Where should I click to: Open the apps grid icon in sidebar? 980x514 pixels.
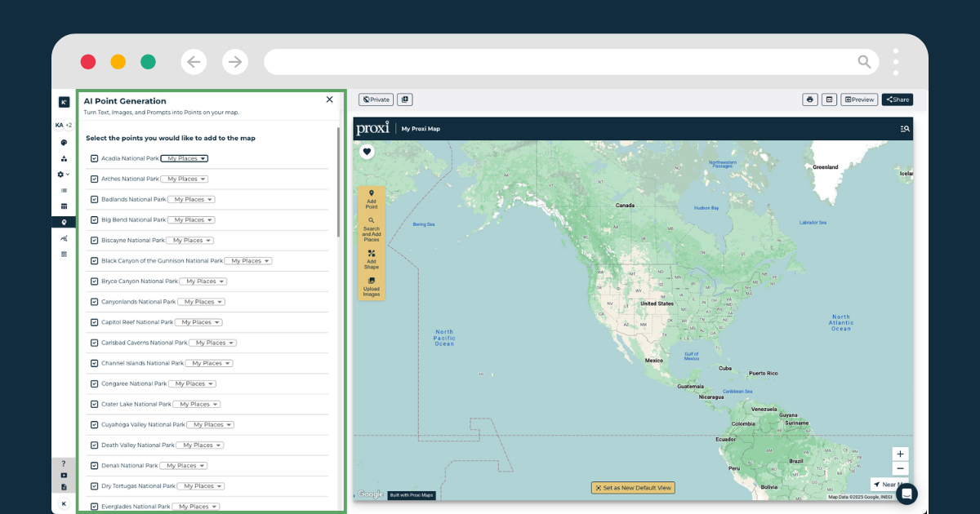point(64,254)
